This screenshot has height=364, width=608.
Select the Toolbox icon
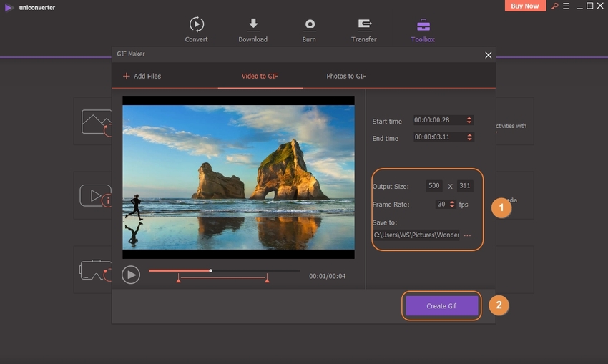click(423, 25)
